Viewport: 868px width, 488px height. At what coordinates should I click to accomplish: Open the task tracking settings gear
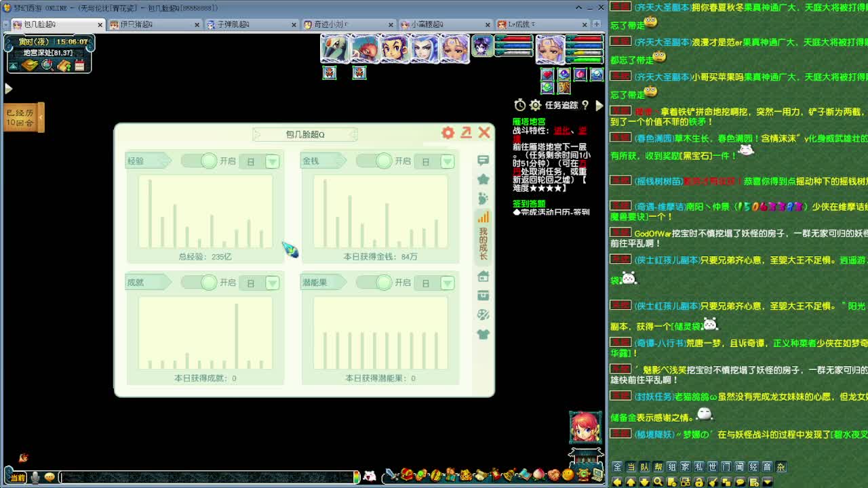535,105
